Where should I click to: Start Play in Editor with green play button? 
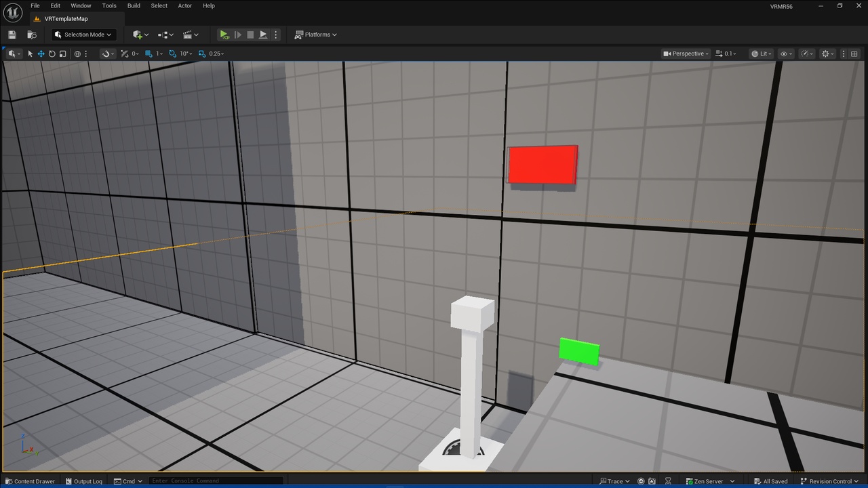[224, 35]
